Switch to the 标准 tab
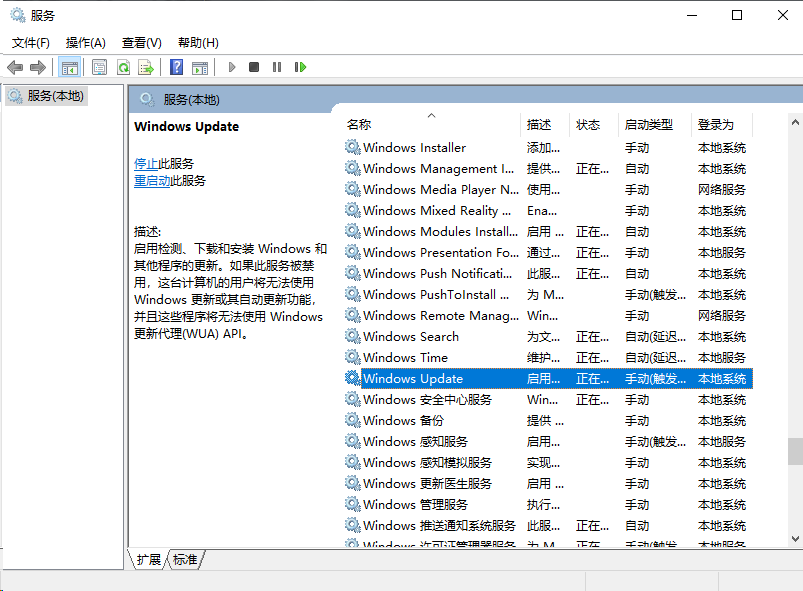The width and height of the screenshot is (803, 591). tap(185, 560)
